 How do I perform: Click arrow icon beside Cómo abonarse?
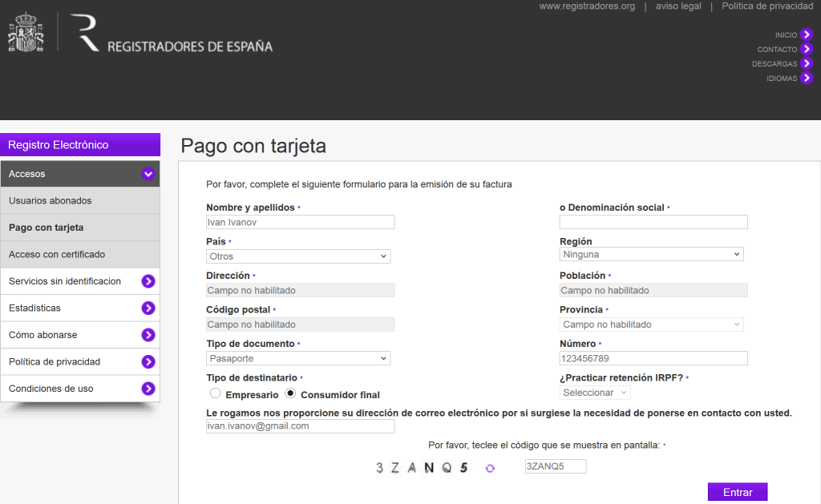click(x=148, y=334)
